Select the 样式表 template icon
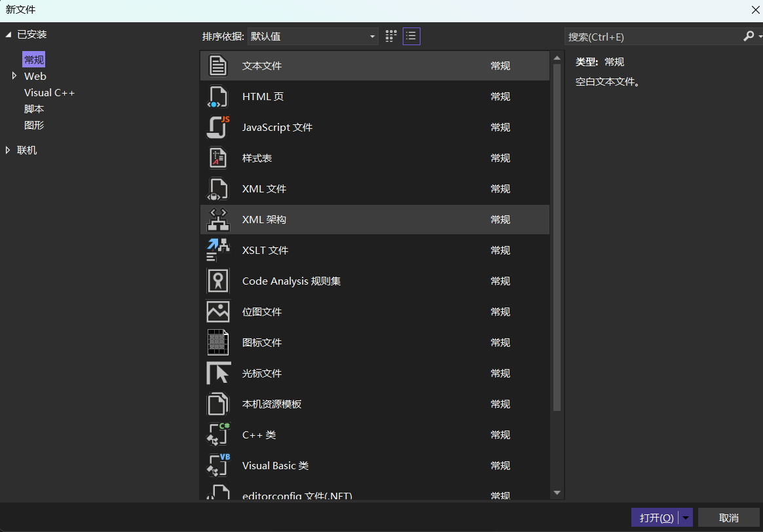Image resolution: width=763 pixels, height=532 pixels. coord(218,158)
